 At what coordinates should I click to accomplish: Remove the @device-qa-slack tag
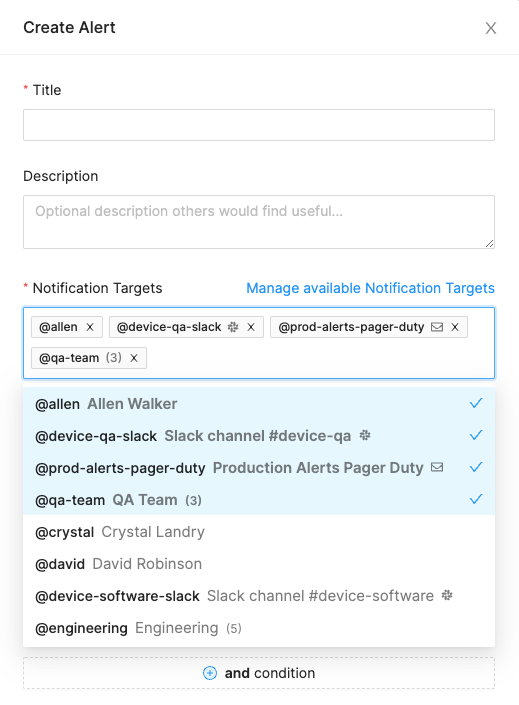[251, 327]
